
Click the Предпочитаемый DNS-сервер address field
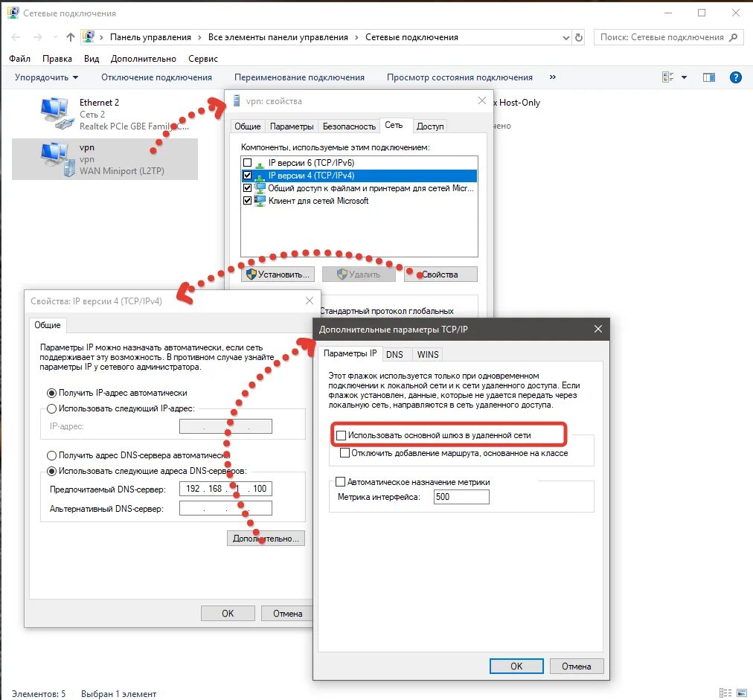(225, 489)
